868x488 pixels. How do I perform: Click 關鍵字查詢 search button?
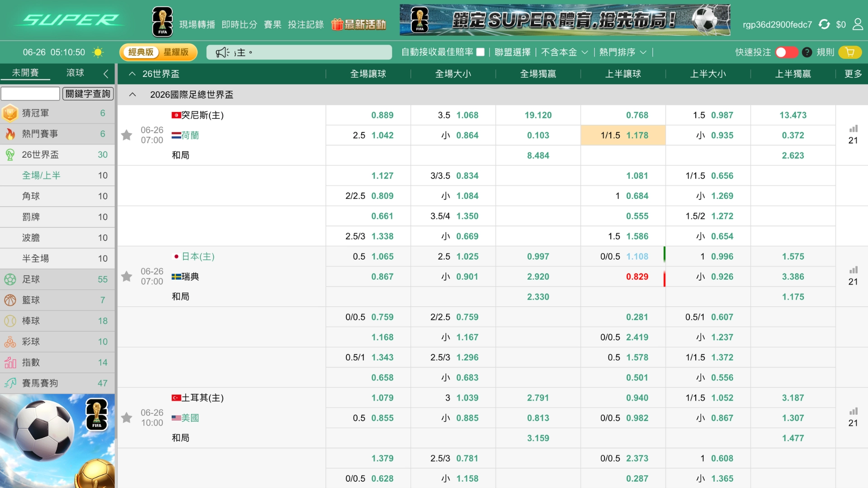[88, 94]
